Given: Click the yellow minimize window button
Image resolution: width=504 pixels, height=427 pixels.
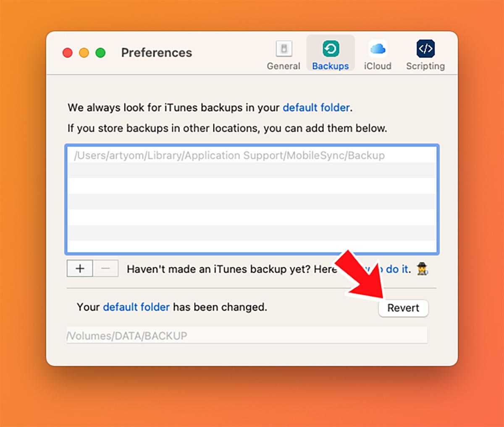Looking at the screenshot, I should (84, 53).
